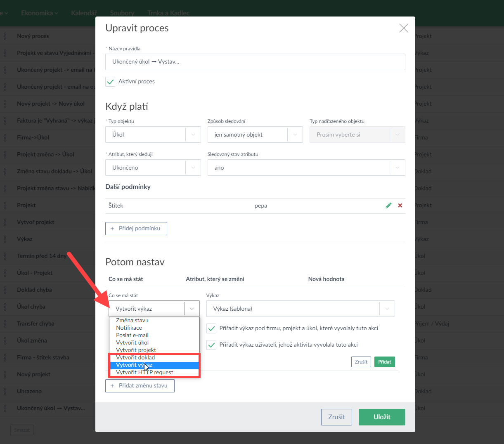This screenshot has height=444, width=504.
Task: Select Notifikace from the dropdown list
Action: point(154,328)
